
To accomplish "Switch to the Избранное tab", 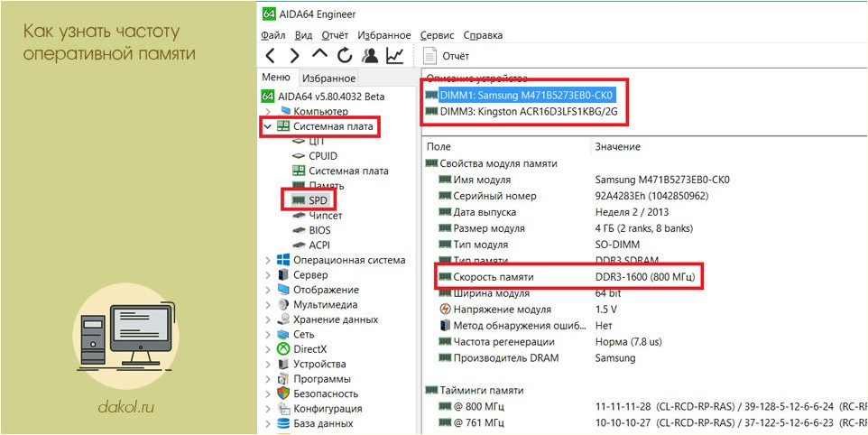I will point(328,79).
